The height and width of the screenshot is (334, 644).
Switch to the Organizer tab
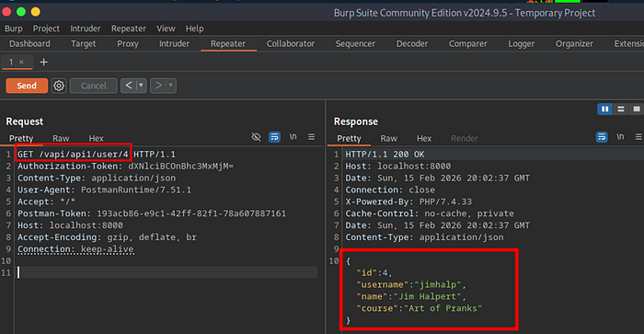(x=574, y=43)
